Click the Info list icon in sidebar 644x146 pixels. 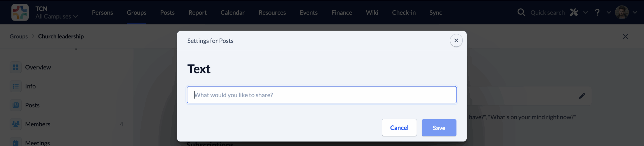tap(16, 86)
